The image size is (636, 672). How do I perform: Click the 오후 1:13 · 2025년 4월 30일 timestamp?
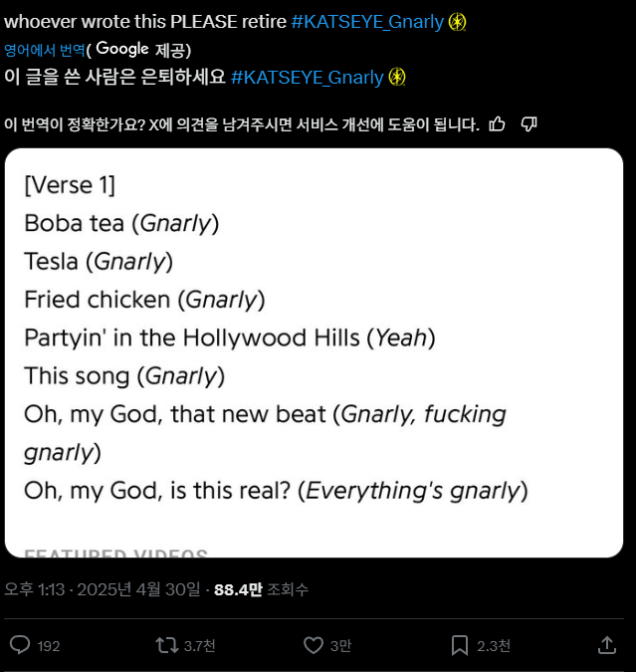(103, 589)
